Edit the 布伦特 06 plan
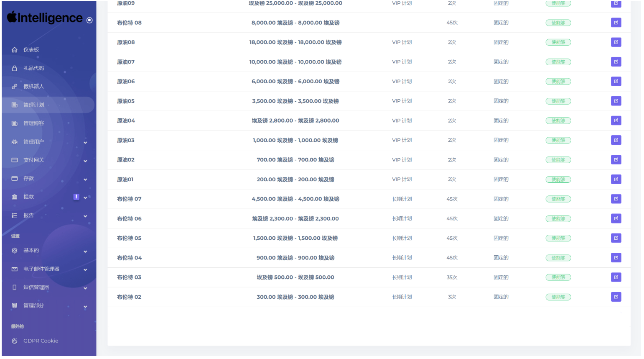The height and width of the screenshot is (359, 644). (616, 218)
